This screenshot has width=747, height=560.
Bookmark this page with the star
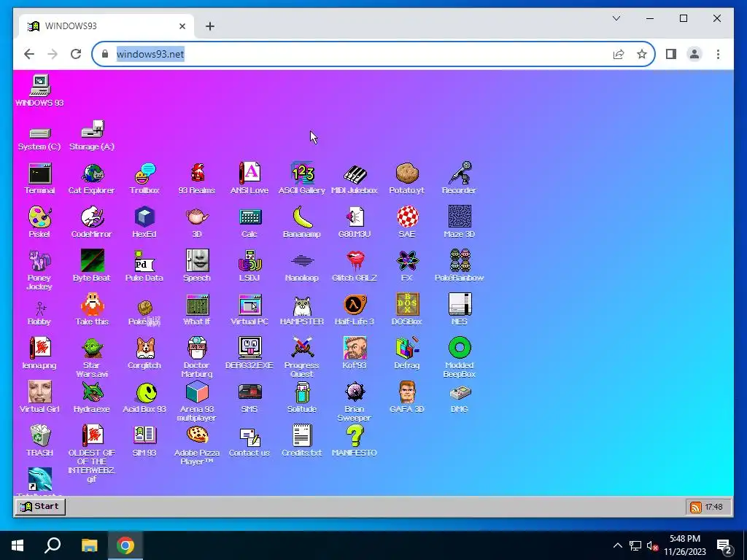pos(642,54)
